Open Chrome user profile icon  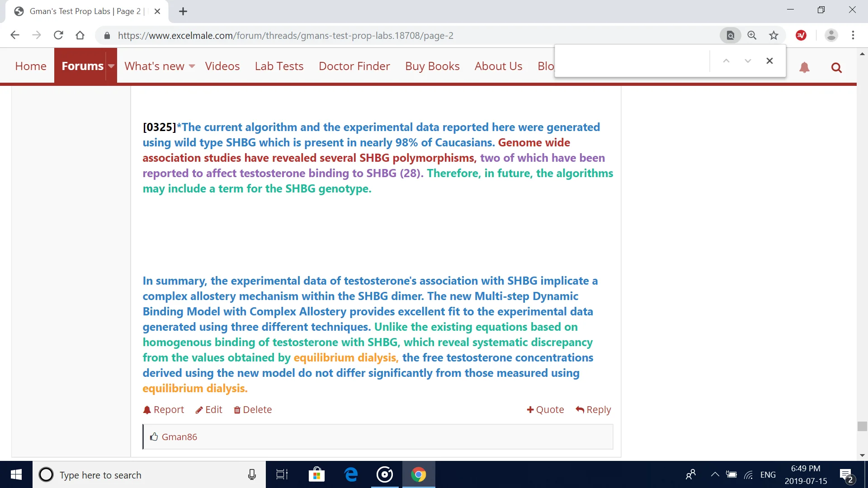click(x=831, y=35)
